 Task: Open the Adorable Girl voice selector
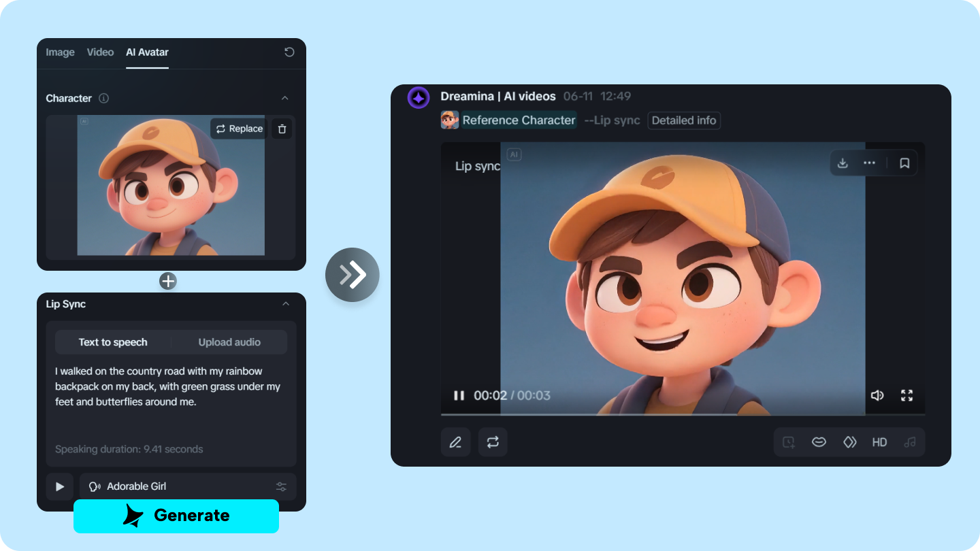188,486
